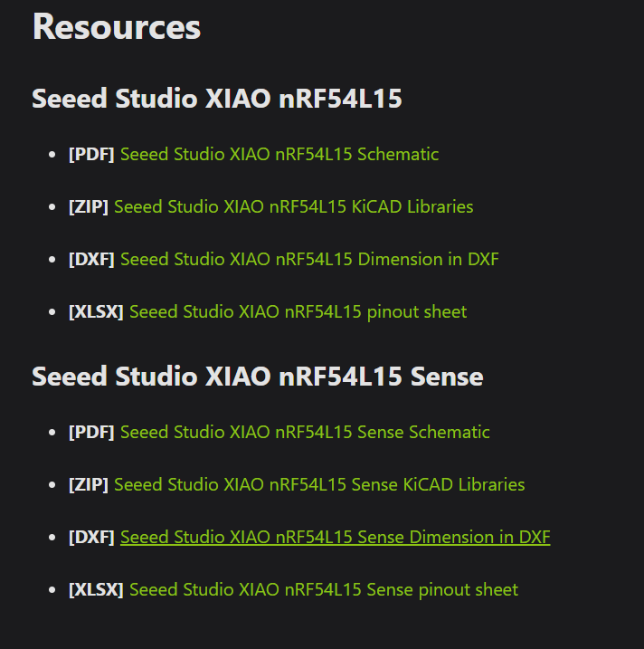Screen dimensions: 644x649
Task: Open underlined Sense Dimension in DXF link
Action: click(335, 538)
